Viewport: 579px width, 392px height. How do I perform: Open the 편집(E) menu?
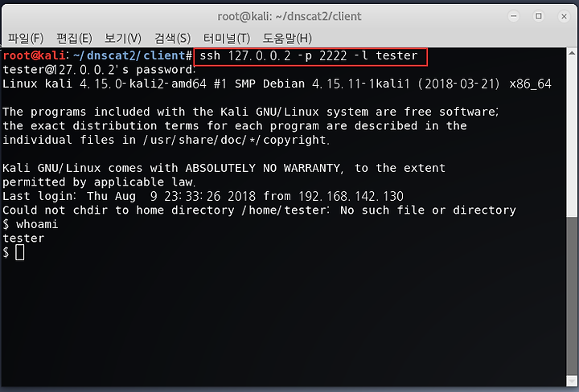coord(74,38)
